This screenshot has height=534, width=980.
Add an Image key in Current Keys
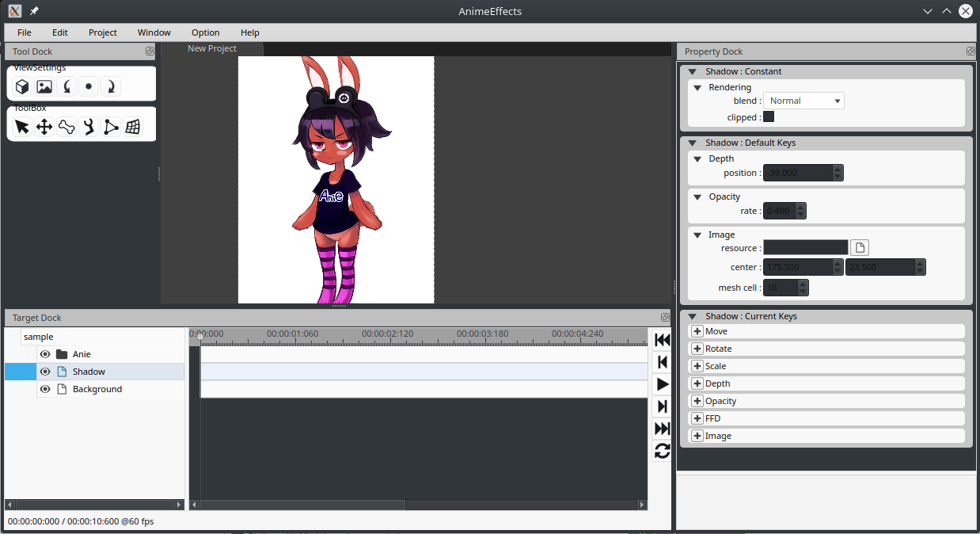pyautogui.click(x=697, y=436)
